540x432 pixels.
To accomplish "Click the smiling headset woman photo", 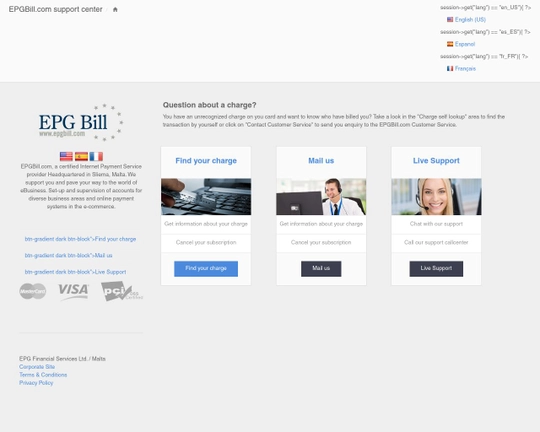I will tap(436, 197).
